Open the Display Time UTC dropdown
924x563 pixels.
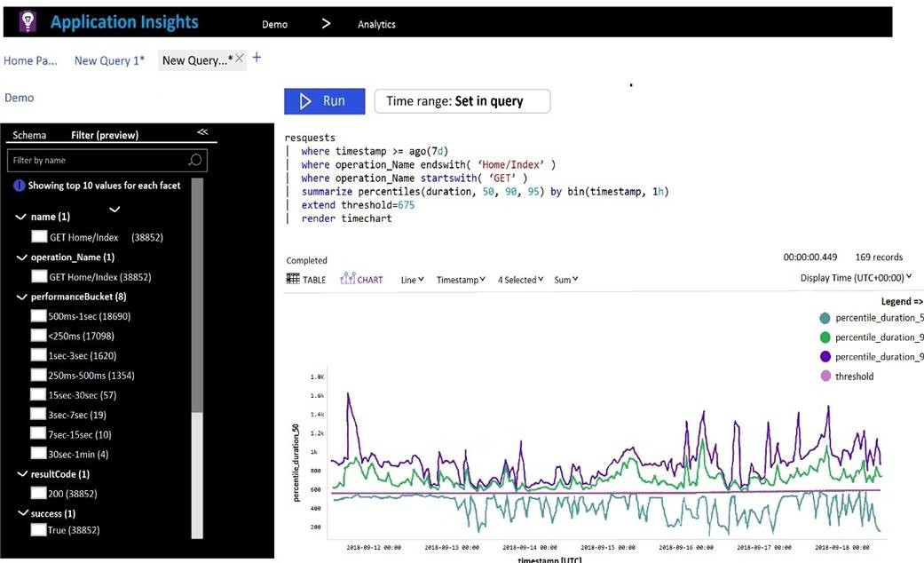click(856, 278)
